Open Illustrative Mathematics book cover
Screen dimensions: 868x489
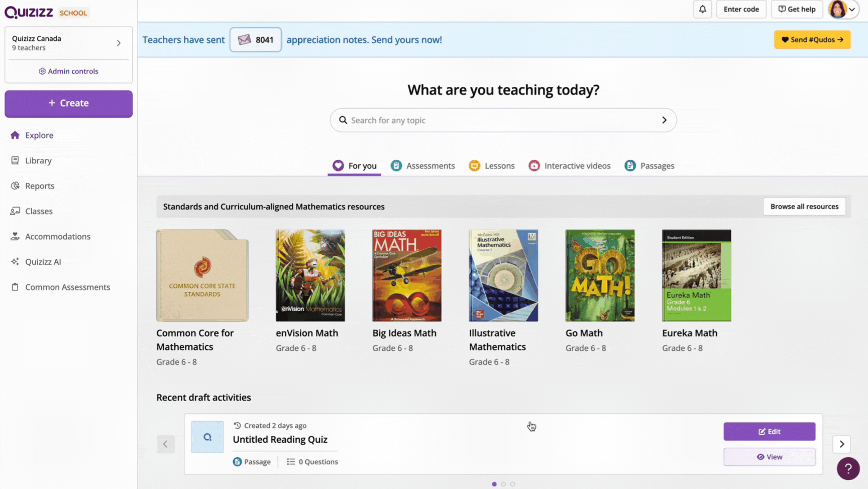(503, 275)
